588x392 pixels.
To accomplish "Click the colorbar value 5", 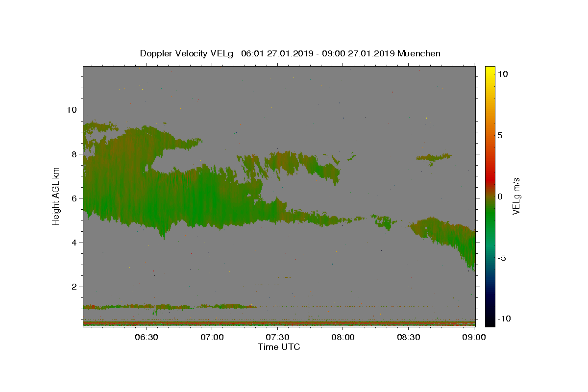I will point(500,135).
